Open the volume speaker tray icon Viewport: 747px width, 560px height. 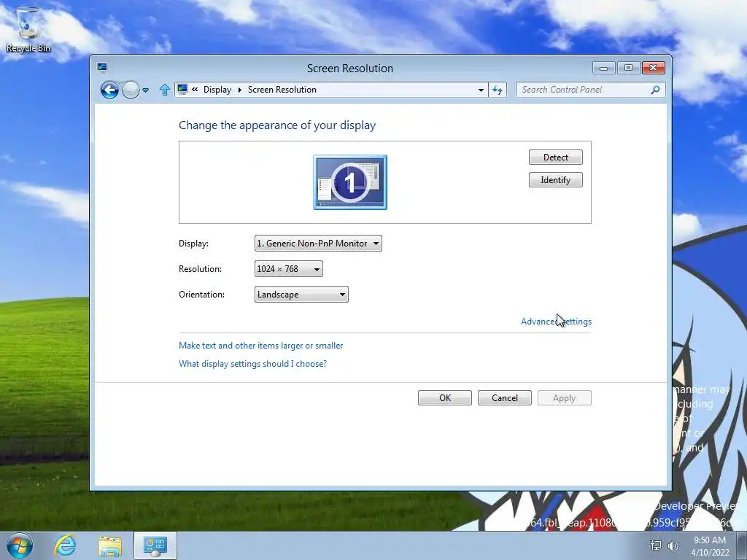(673, 545)
